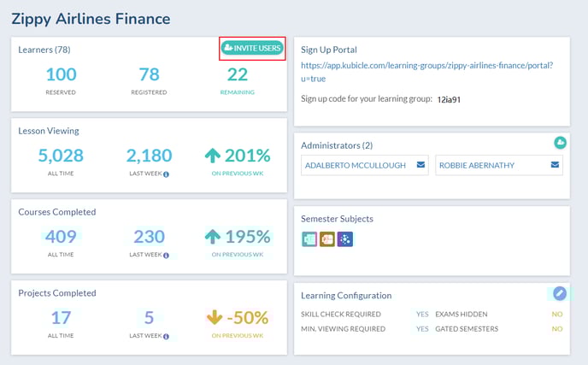Image resolution: width=588 pixels, height=365 pixels.
Task: Open the Adalberto McCullough administrator name
Action: [356, 166]
